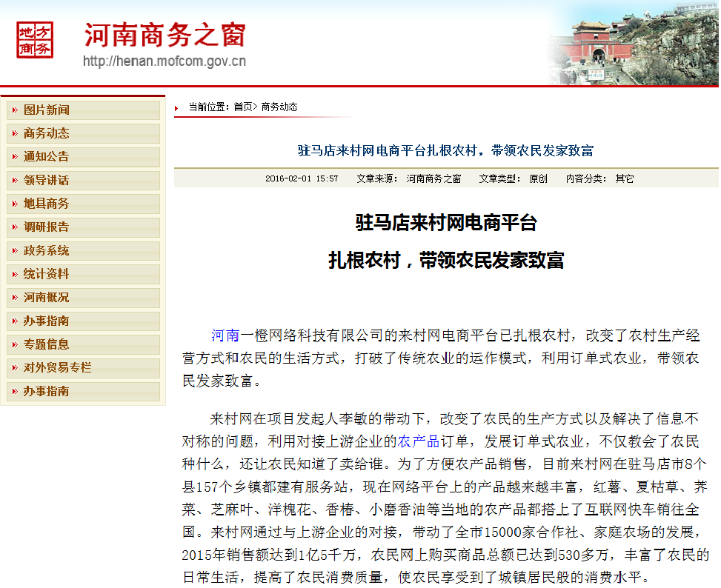Screen dimensions: 721x588
Task: Click arrow icon beside 河南概况
Action: click(x=15, y=298)
